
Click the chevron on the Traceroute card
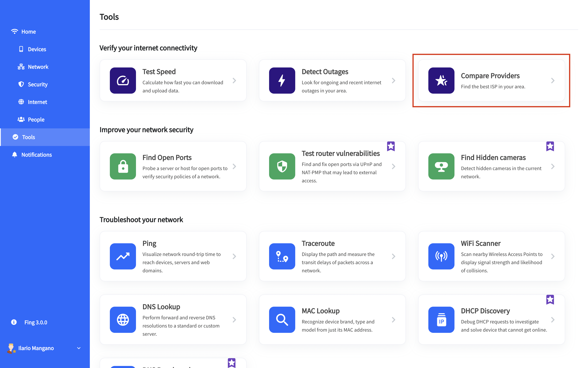(x=394, y=256)
